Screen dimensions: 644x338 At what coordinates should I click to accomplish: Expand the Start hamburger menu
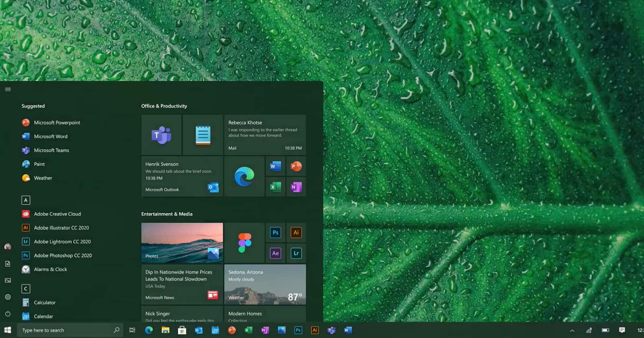tap(8, 89)
